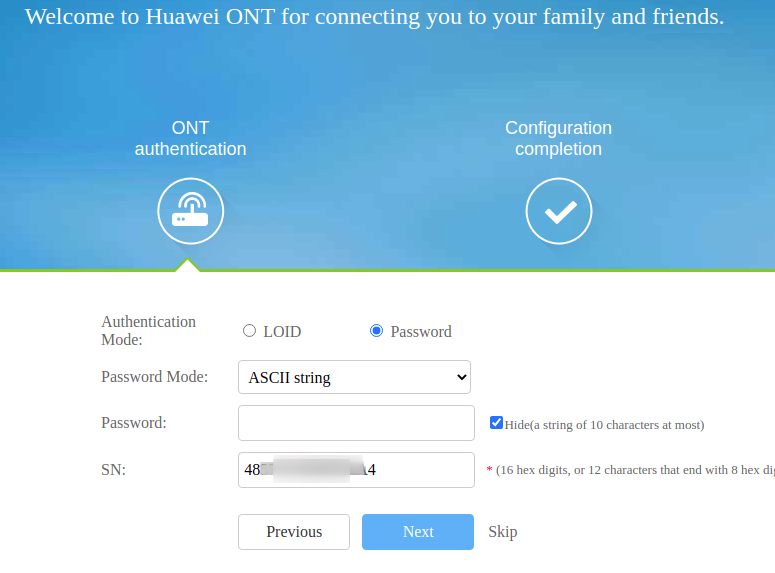Click the Hide checkbox hint text
The width and height of the screenshot is (775, 573).
coord(604,425)
